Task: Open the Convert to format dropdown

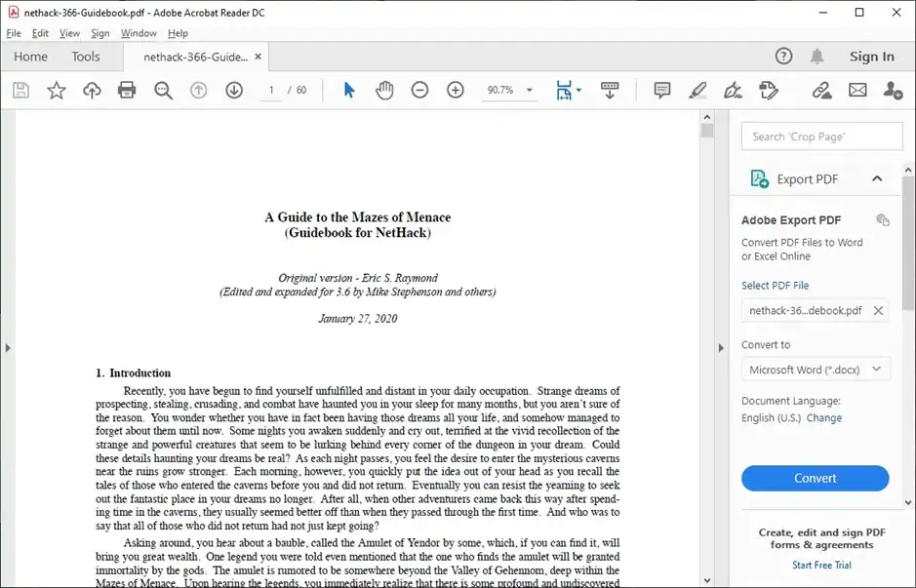Action: click(816, 369)
